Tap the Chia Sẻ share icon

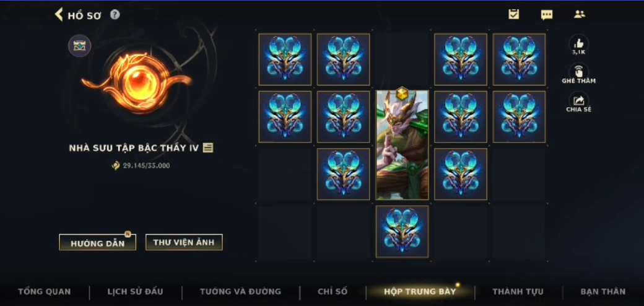[579, 101]
